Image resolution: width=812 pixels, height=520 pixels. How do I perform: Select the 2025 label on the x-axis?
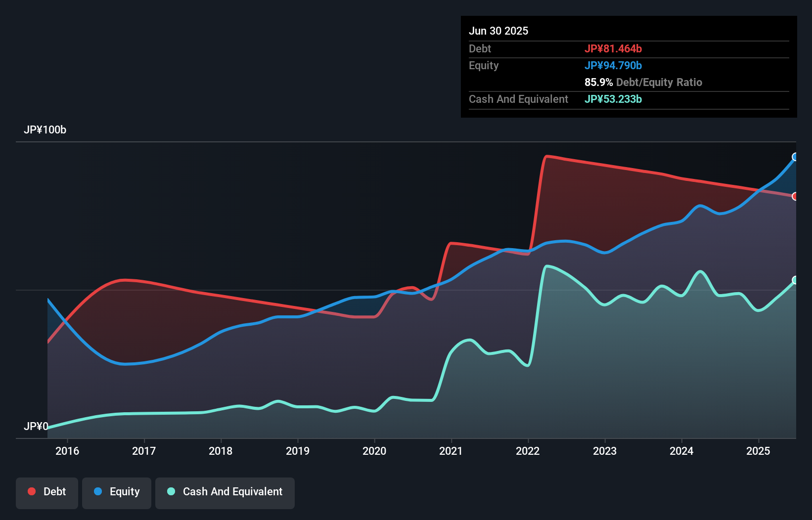point(759,451)
